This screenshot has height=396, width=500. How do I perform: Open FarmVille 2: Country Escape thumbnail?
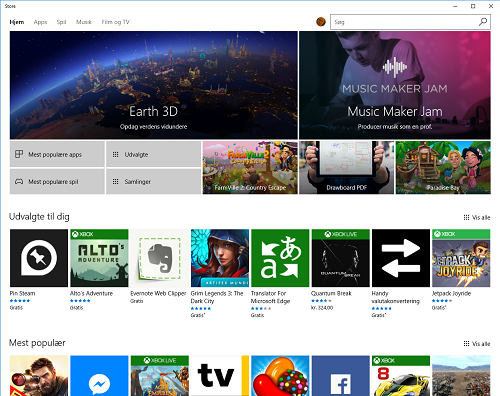pyautogui.click(x=250, y=167)
